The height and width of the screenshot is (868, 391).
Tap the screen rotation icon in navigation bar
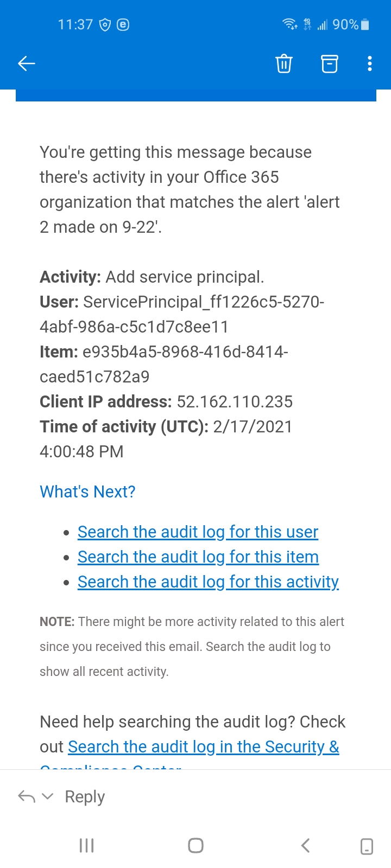coord(367,846)
